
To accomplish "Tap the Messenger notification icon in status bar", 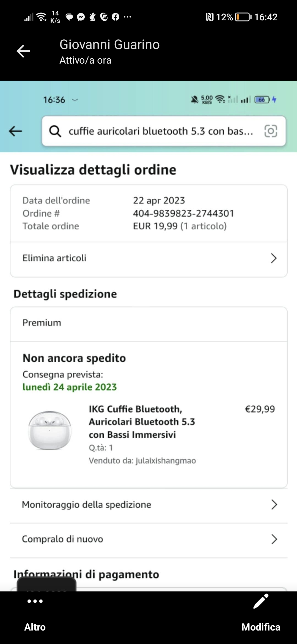I will [81, 17].
